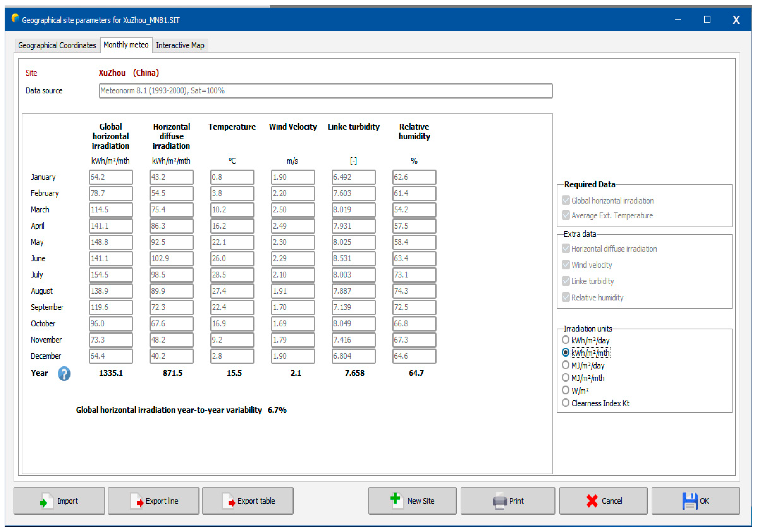Toggle Horizontal diffuse irradiation checkbox

[566, 248]
